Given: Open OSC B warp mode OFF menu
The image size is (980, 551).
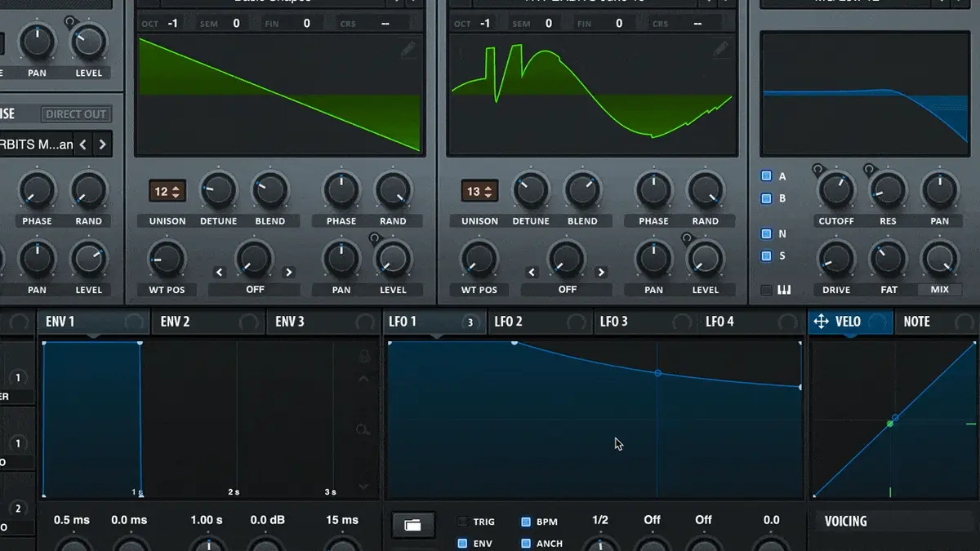Looking at the screenshot, I should tap(567, 290).
